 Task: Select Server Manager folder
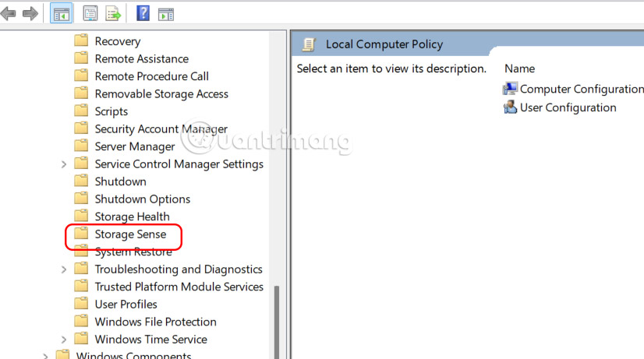coord(135,146)
